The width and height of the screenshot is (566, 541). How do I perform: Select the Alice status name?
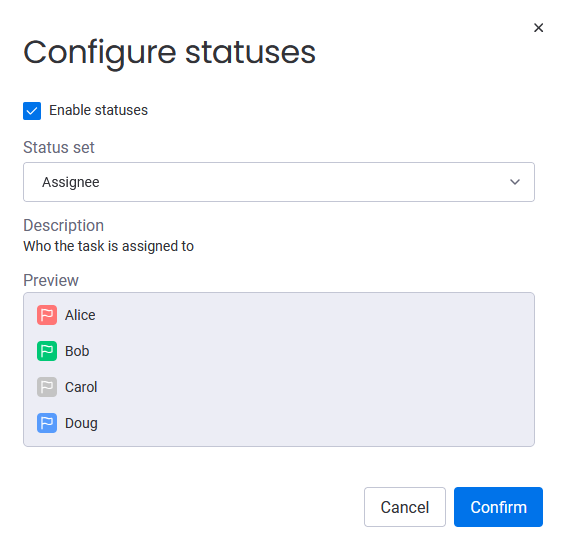(80, 315)
